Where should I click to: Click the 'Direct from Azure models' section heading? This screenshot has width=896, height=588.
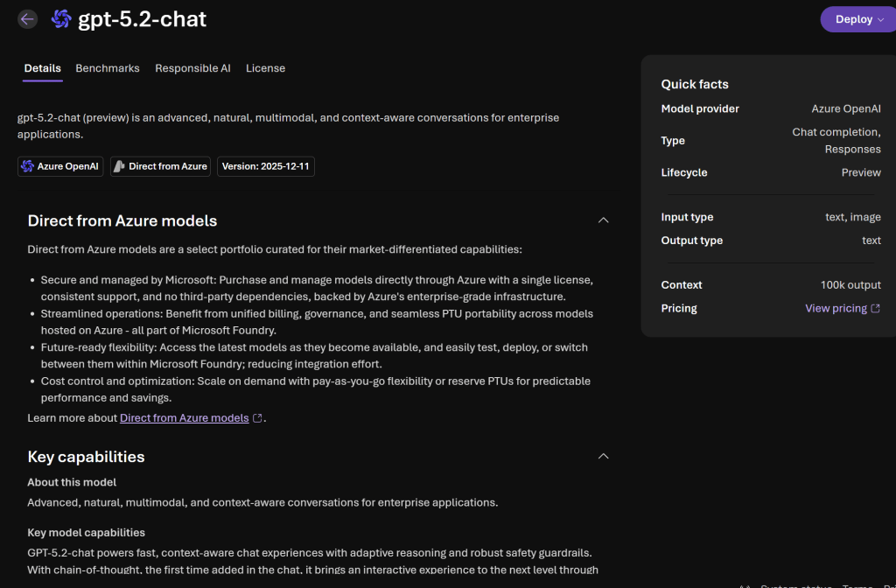pyautogui.click(x=122, y=220)
